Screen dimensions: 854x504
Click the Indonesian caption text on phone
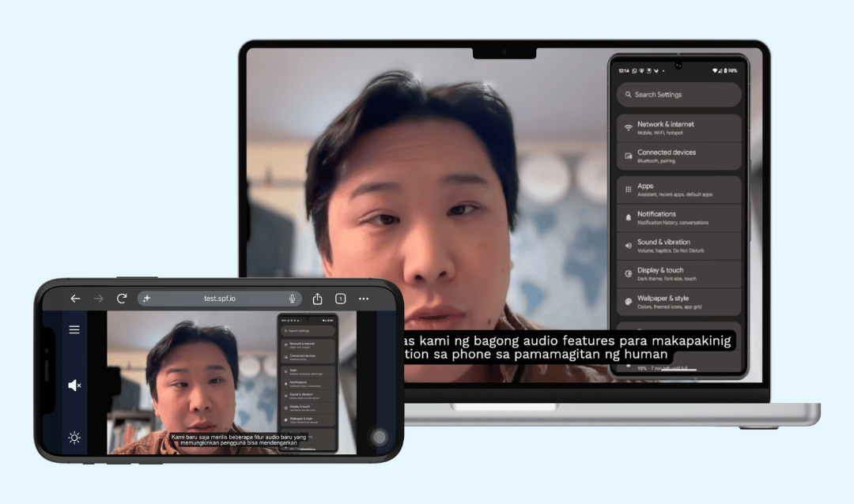[x=239, y=440]
